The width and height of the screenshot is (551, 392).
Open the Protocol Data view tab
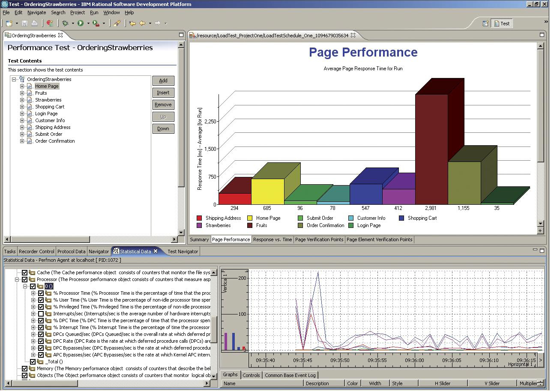(x=72, y=251)
